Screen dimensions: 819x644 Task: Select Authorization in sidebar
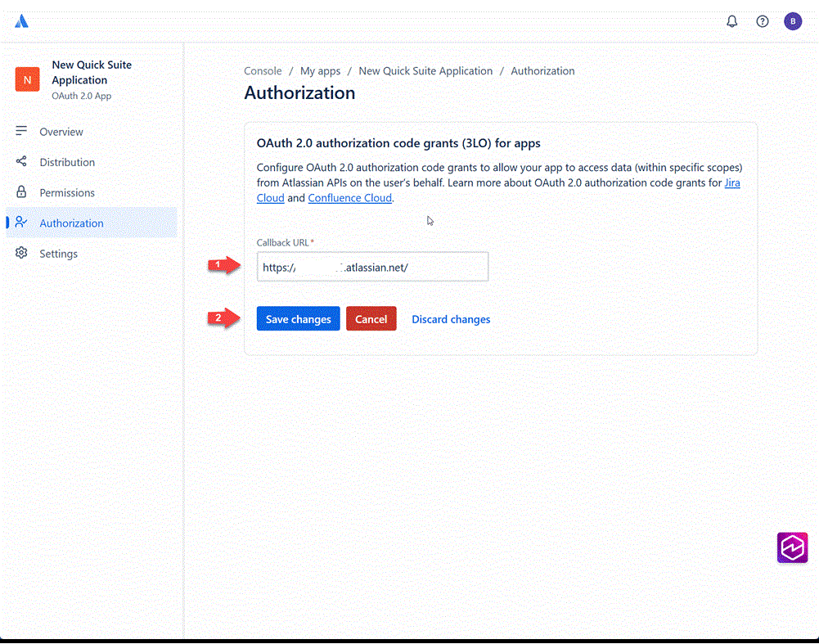(92, 223)
